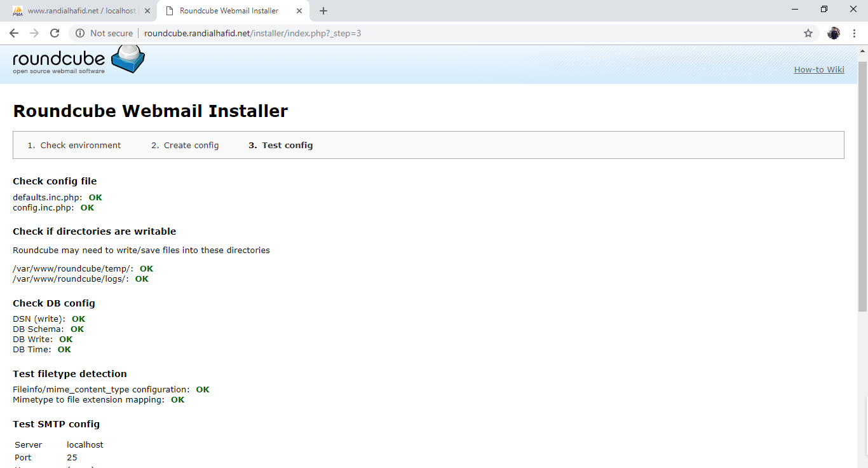Click the /var/www/roundcube/logs/ path
The image size is (868, 468).
click(71, 279)
